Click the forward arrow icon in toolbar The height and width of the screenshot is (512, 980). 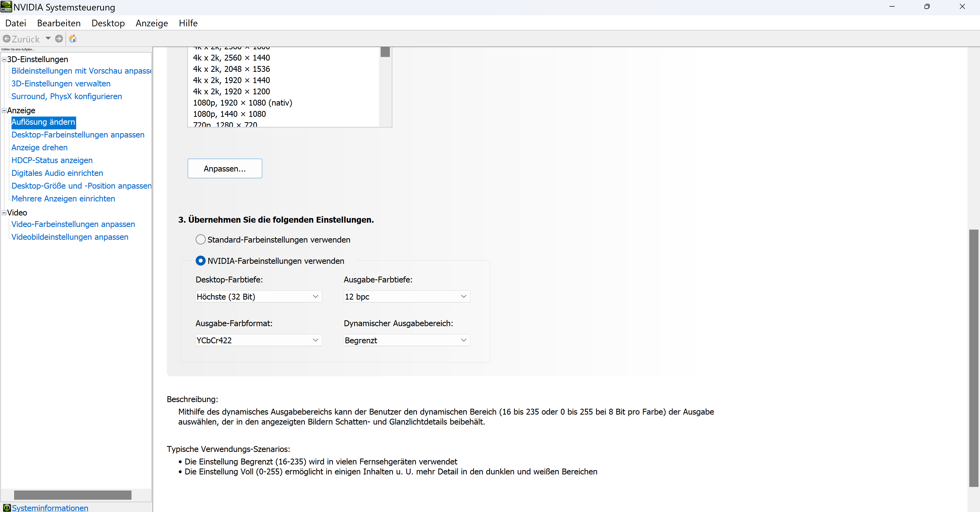[59, 39]
